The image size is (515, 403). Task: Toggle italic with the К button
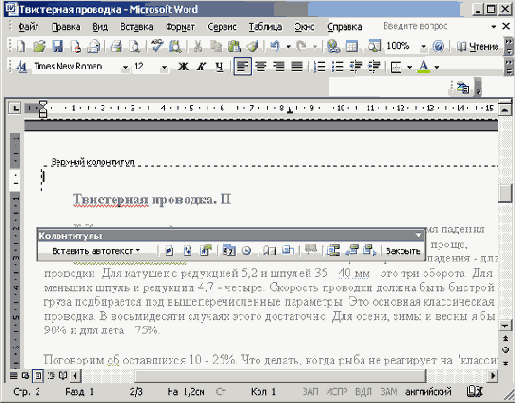coord(201,67)
